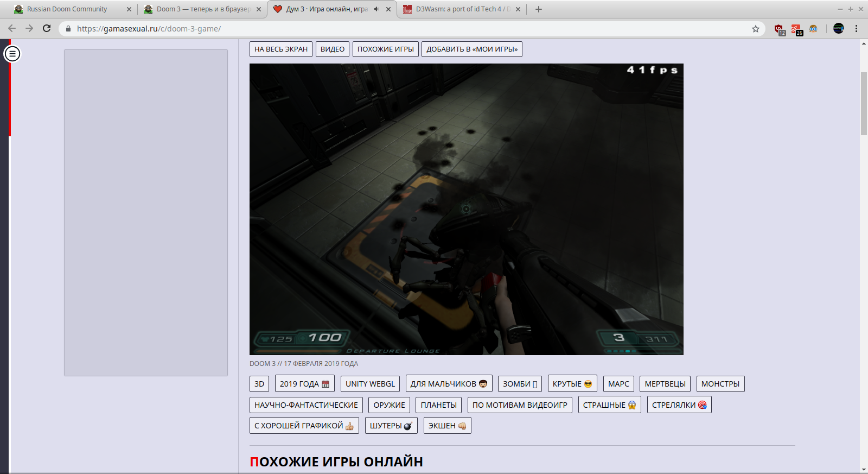
Task: Open the Chrome profile avatar
Action: (x=839, y=29)
